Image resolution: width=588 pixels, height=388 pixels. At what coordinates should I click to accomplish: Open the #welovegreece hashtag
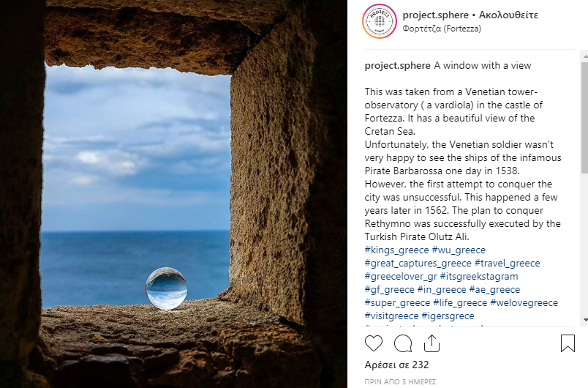click(524, 302)
